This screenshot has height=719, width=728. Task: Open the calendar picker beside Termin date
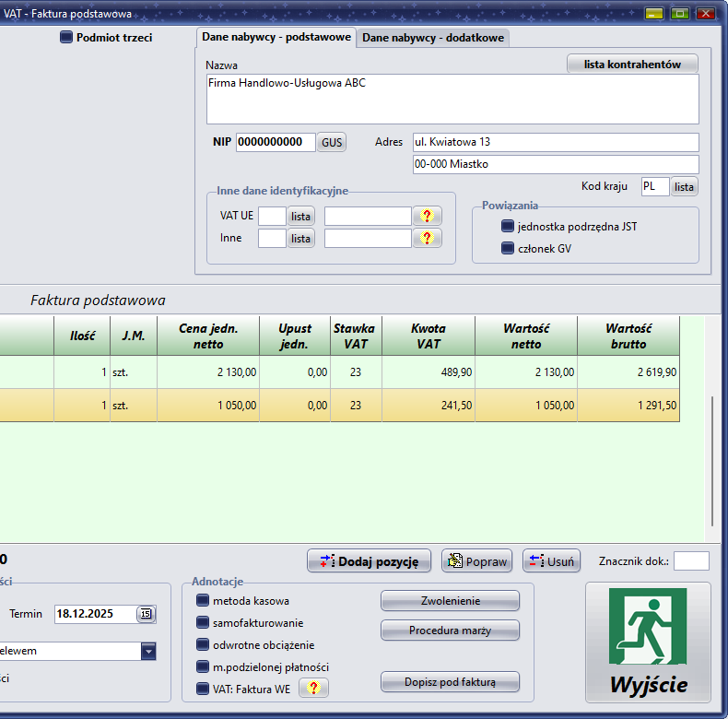pos(146,614)
